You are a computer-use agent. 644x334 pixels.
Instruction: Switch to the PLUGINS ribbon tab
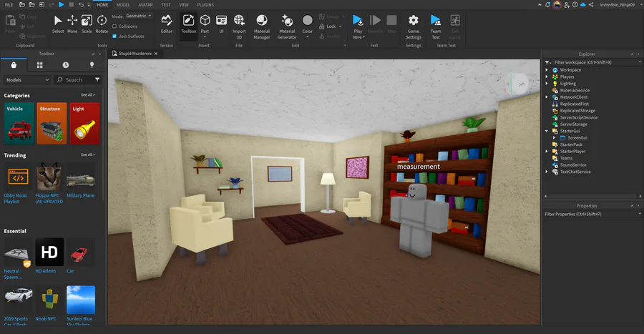click(205, 5)
